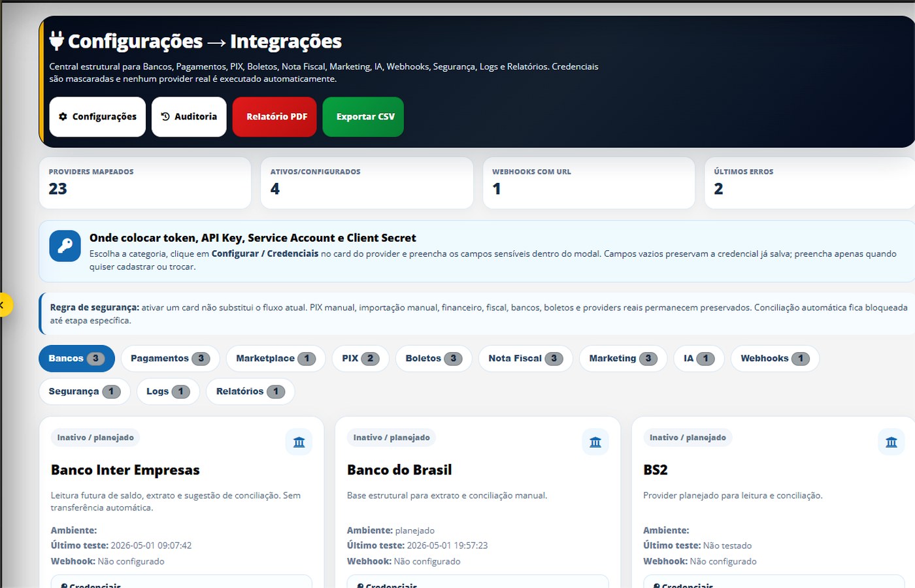
Task: Click the Últimos Erros stat card
Action: coord(810,183)
